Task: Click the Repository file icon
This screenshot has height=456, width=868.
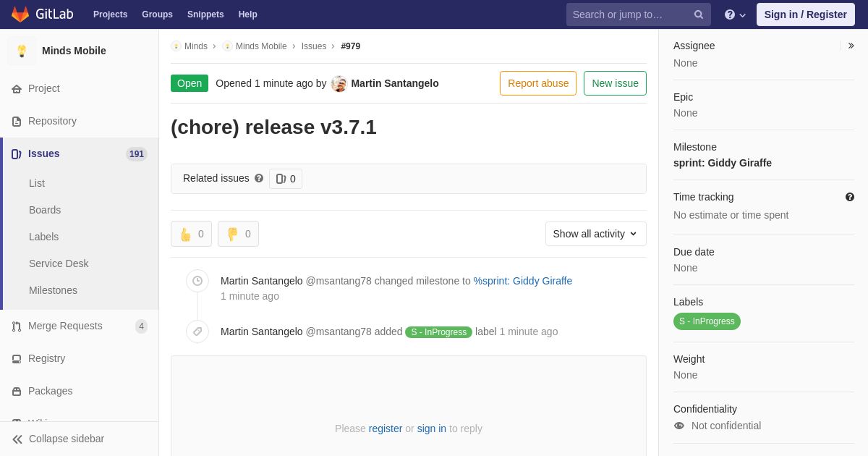Action: point(17,122)
